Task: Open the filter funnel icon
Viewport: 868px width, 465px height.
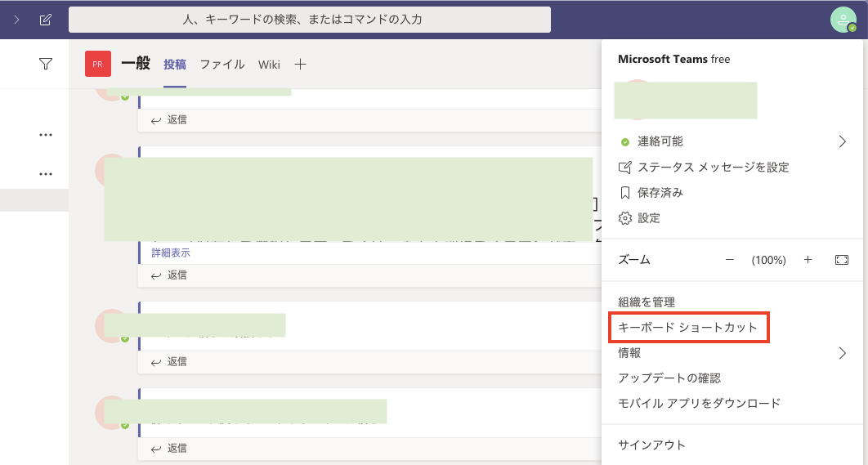Action: pyautogui.click(x=46, y=65)
